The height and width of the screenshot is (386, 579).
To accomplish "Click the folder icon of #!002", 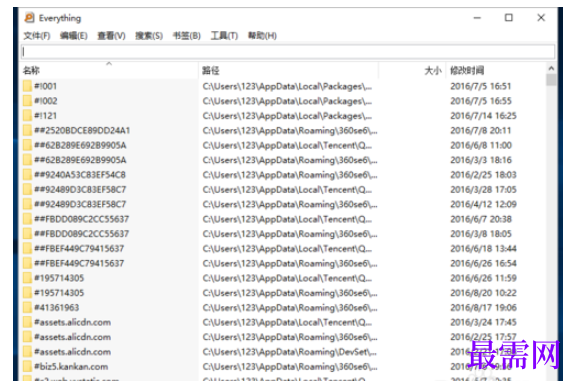I will click(27, 101).
